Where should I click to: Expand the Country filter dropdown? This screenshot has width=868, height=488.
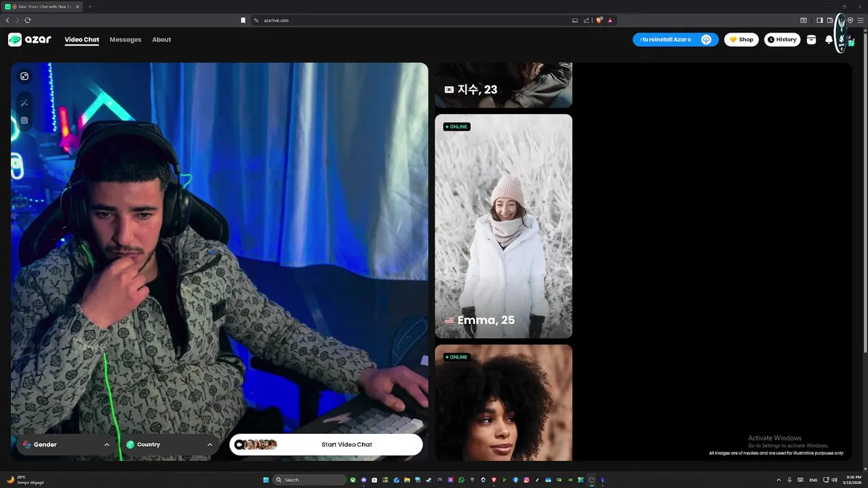point(170,445)
